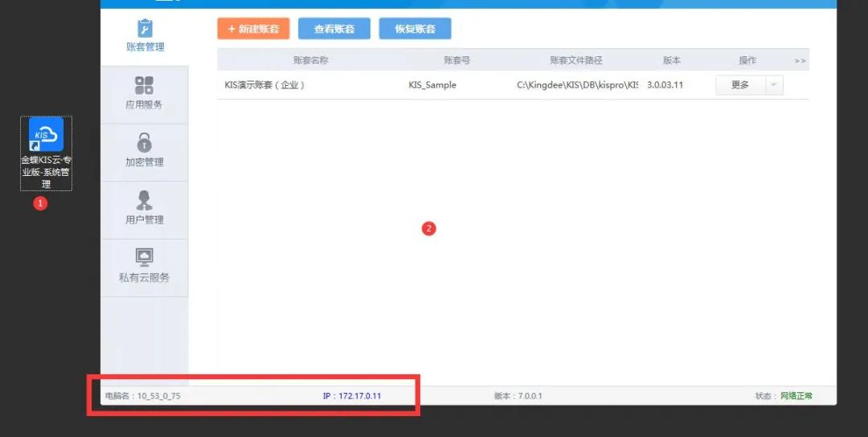Image resolution: width=868 pixels, height=437 pixels.
Task: Open 应用服务 grid icon in sidebar
Action: tap(145, 86)
